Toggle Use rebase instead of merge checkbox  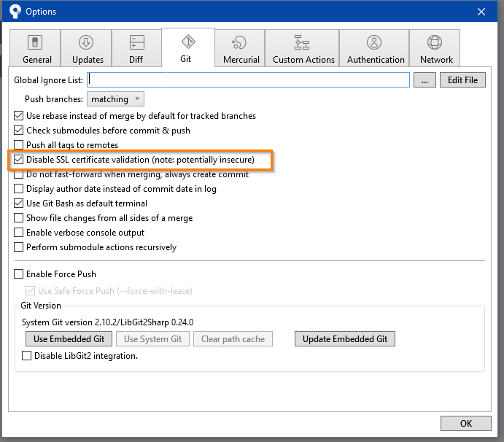19,116
